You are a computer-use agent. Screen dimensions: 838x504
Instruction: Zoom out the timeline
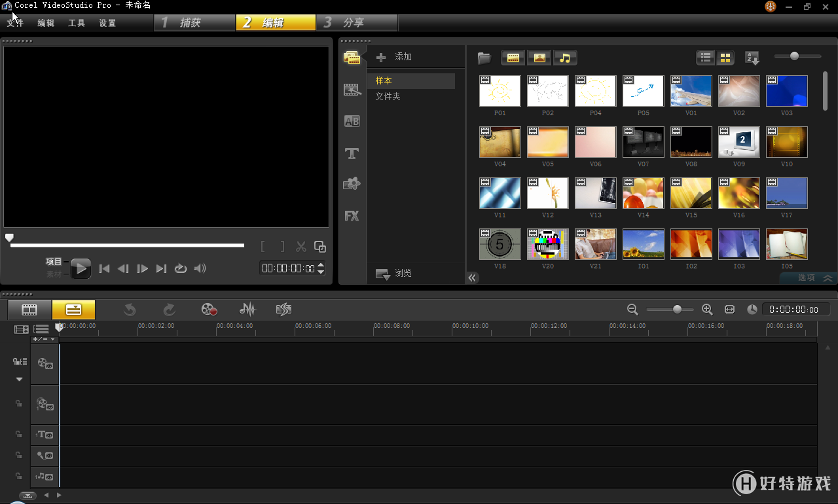click(x=632, y=309)
